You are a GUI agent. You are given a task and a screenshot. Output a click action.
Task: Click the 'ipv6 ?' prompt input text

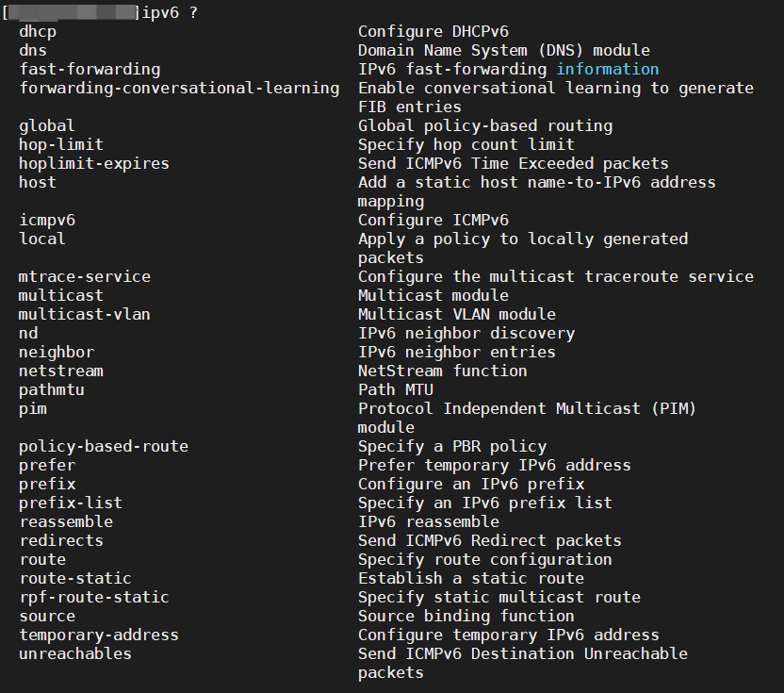170,12
